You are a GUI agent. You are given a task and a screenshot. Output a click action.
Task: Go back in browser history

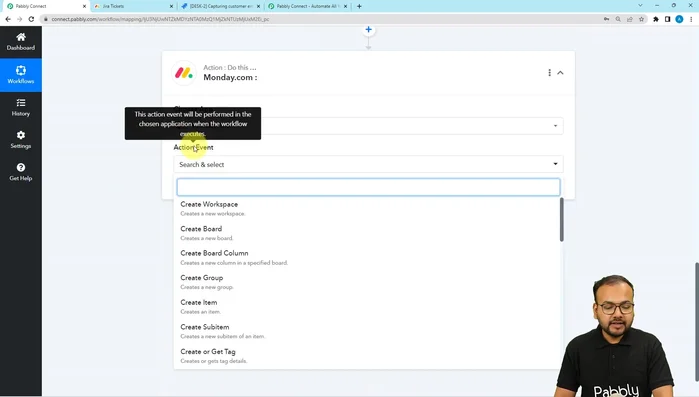pos(8,19)
